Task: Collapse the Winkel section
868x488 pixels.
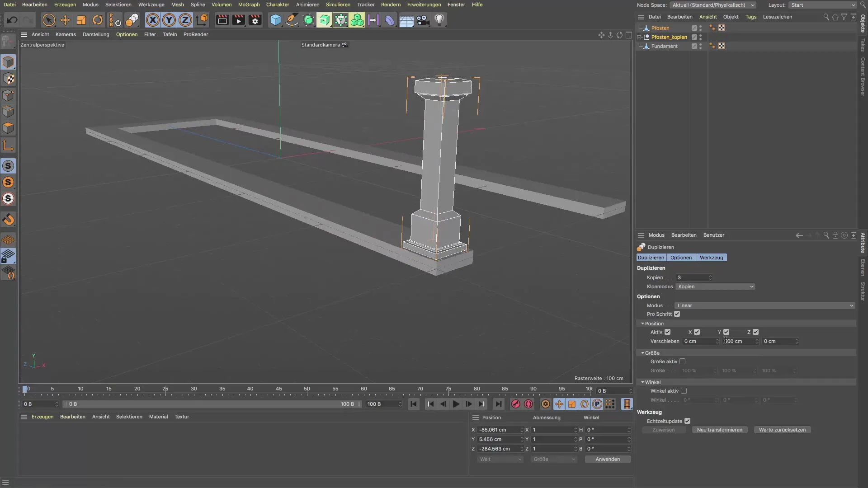Action: pyautogui.click(x=642, y=382)
